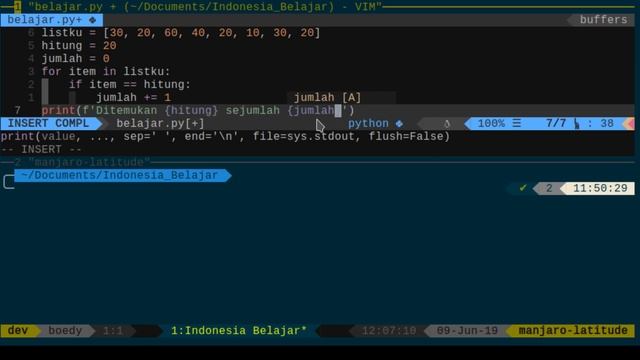The image size is (640, 360).
Task: Click hostname manjaro-latitude in tmux bar
Action: pos(573,330)
